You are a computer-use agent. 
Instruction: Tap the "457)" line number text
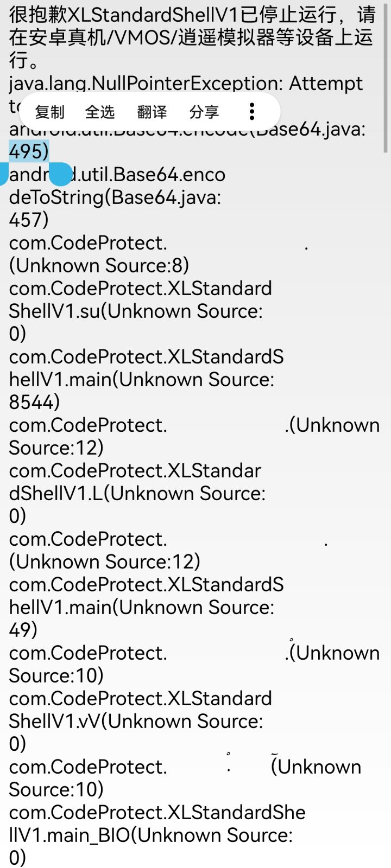pyautogui.click(x=29, y=220)
